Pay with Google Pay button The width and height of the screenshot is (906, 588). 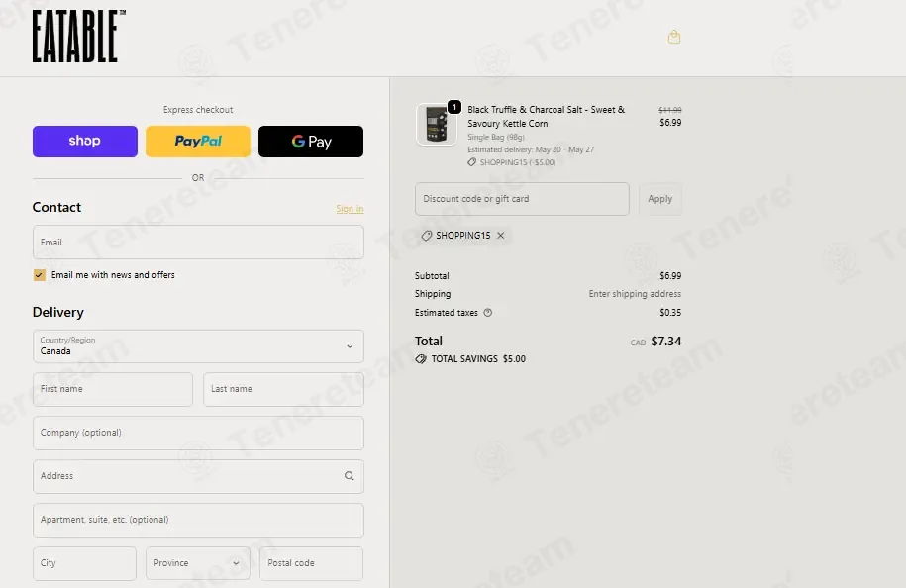pyautogui.click(x=311, y=141)
